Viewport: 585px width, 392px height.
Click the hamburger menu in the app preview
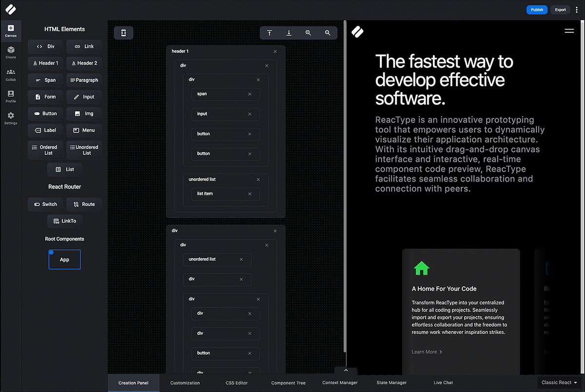click(x=569, y=30)
